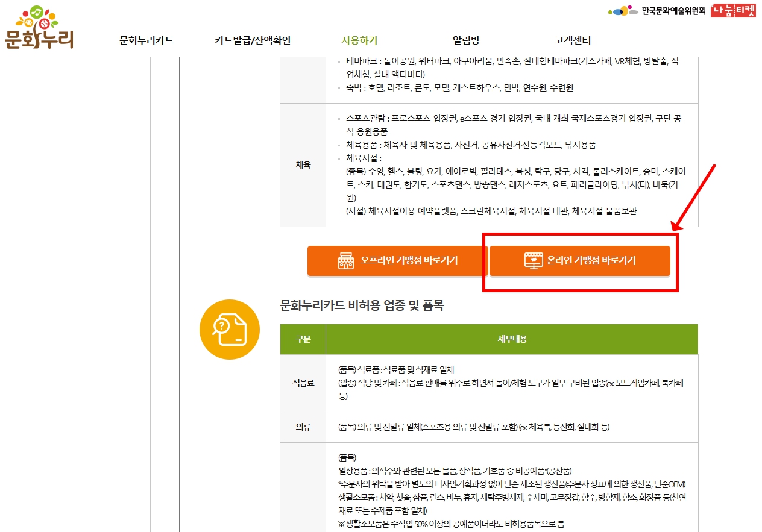The image size is (762, 532).
Task: Click the 체육용품 line in 체육 row
Action: coord(471,145)
